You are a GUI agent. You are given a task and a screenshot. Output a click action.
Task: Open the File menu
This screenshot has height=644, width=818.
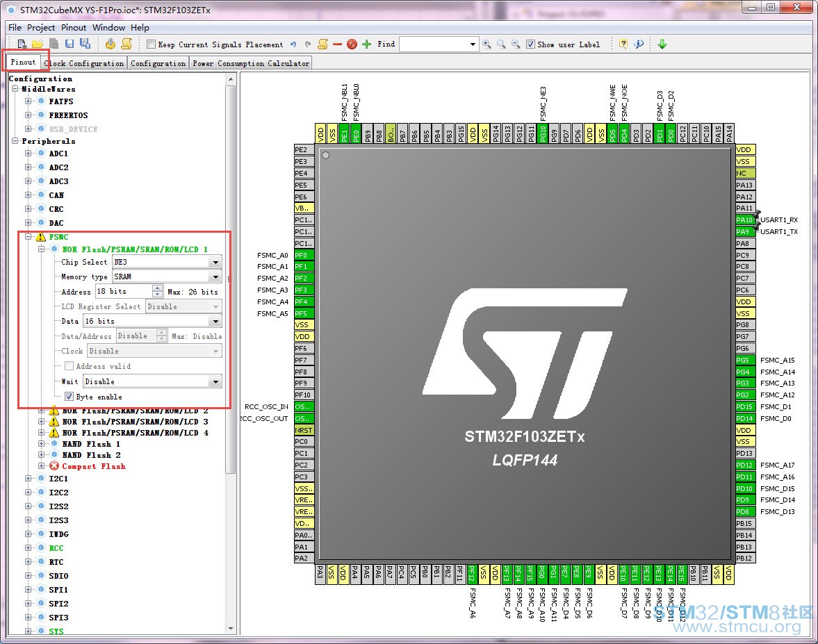[15, 28]
